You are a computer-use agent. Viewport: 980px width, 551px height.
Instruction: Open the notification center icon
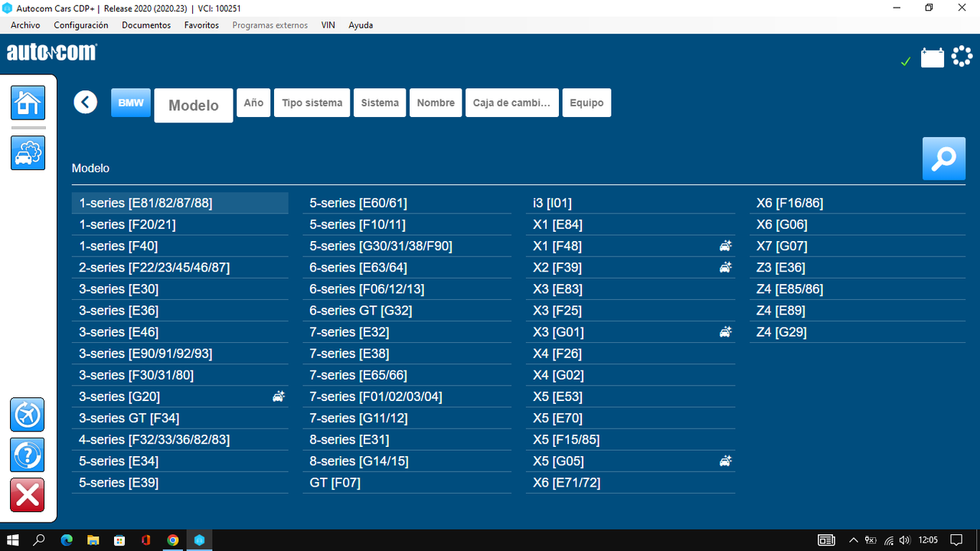point(956,540)
